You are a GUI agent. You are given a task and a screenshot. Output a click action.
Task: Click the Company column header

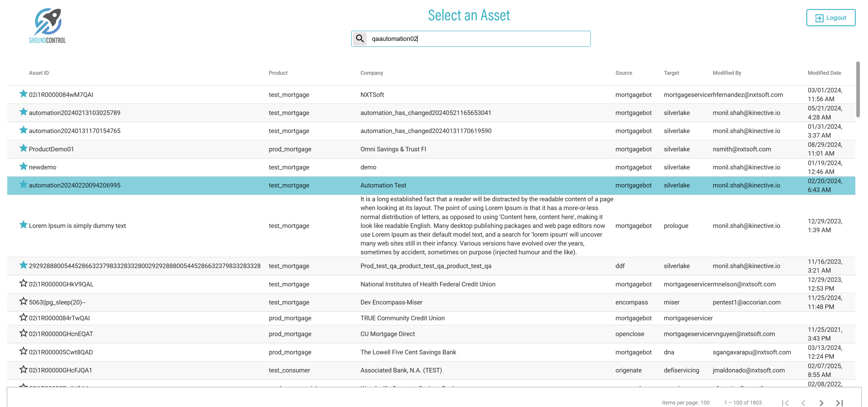click(371, 73)
